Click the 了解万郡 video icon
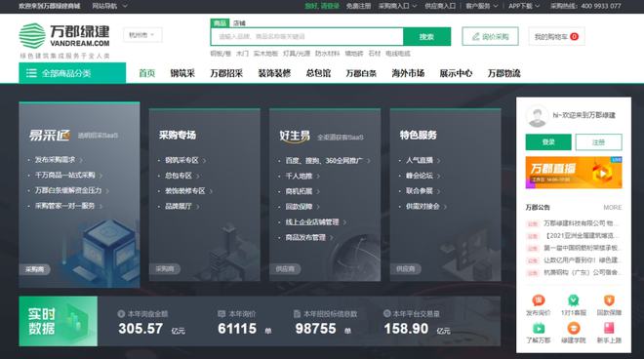Image resolution: width=644 pixels, height=359 pixels. coord(538,328)
